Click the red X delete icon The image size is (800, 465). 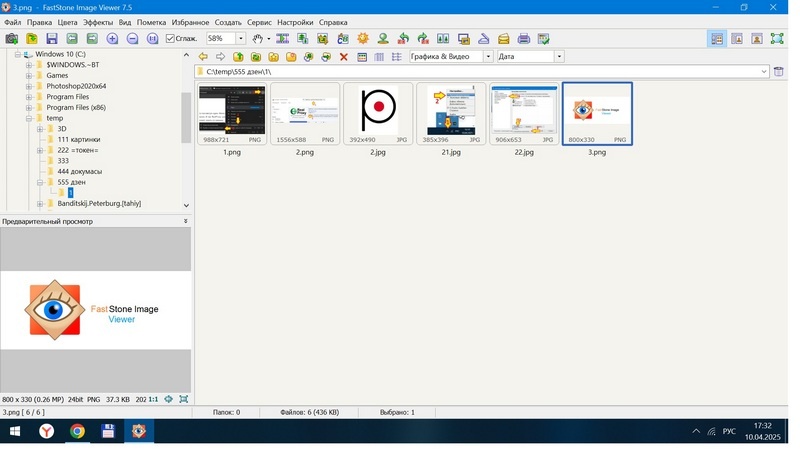pos(344,57)
